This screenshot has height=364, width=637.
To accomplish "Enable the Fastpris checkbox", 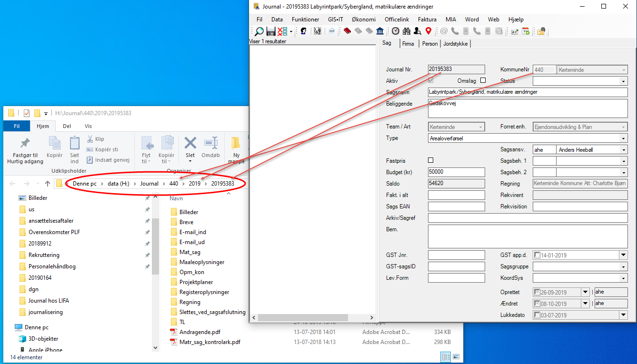I will [x=431, y=160].
